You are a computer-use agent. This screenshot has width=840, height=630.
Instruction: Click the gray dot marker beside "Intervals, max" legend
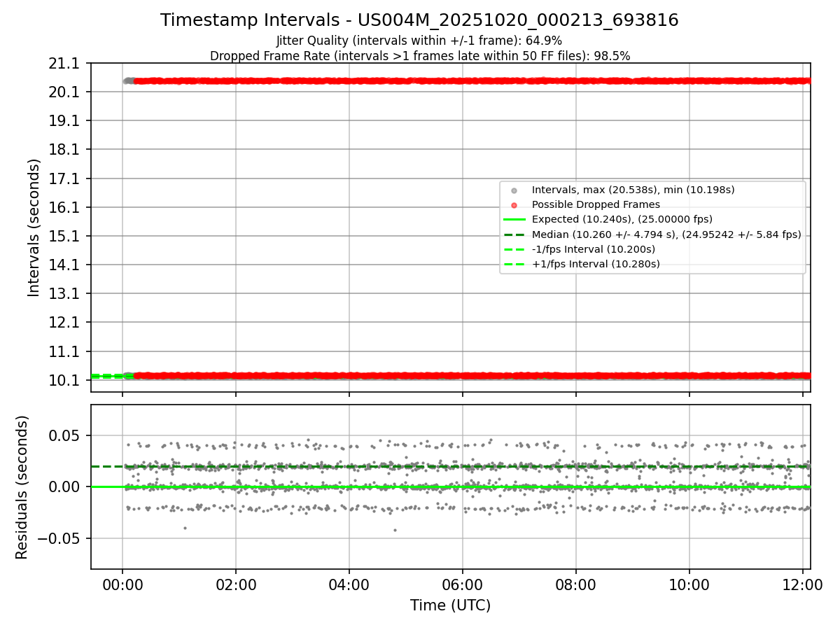pyautogui.click(x=514, y=190)
